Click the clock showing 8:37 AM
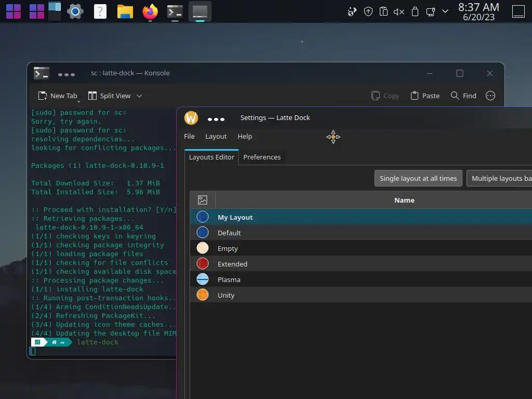Screen dimensions: 532x399 [478, 12]
